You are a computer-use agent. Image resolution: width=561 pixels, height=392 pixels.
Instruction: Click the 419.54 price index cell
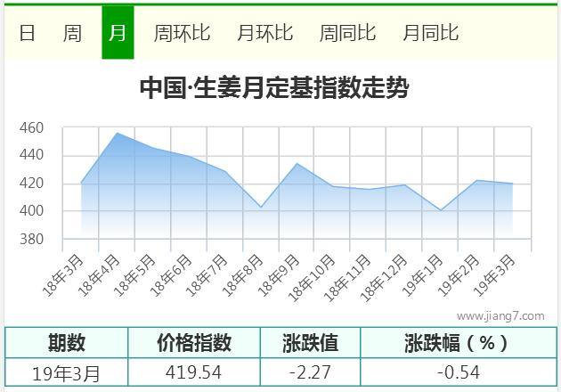[x=194, y=372]
